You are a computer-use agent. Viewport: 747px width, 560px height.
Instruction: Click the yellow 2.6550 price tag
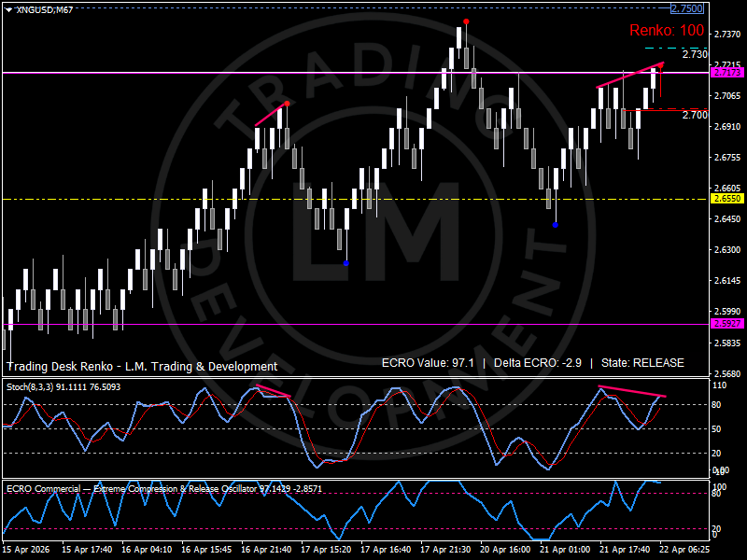[x=727, y=199]
